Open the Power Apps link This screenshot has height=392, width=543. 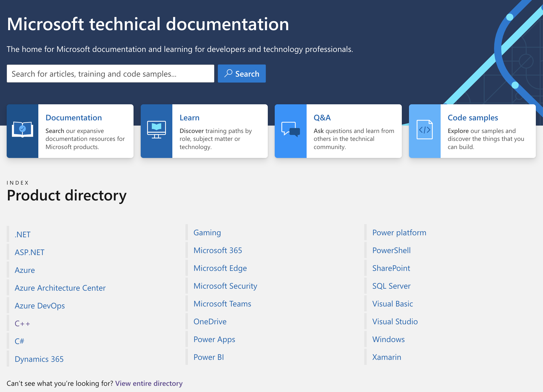[x=214, y=339]
